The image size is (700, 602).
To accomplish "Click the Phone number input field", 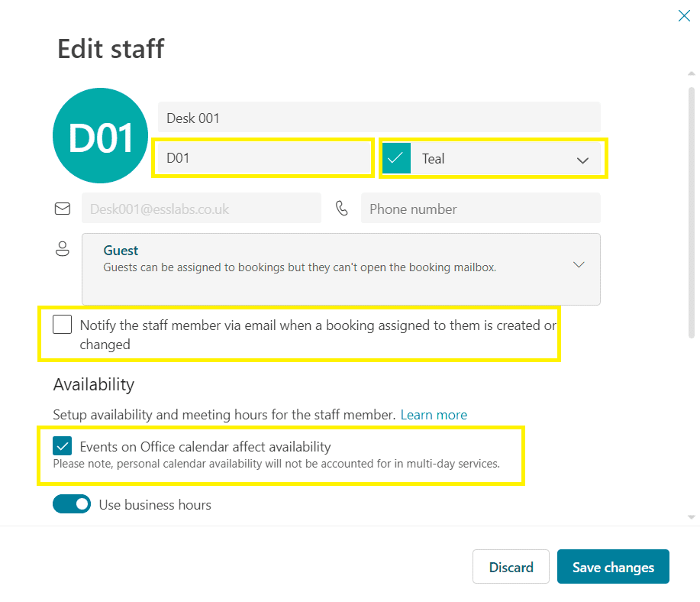I will click(481, 208).
